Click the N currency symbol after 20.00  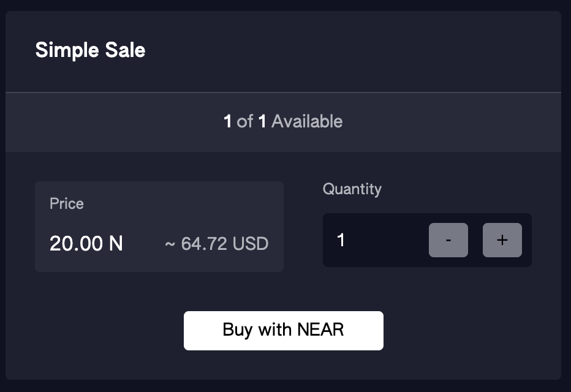tap(116, 244)
